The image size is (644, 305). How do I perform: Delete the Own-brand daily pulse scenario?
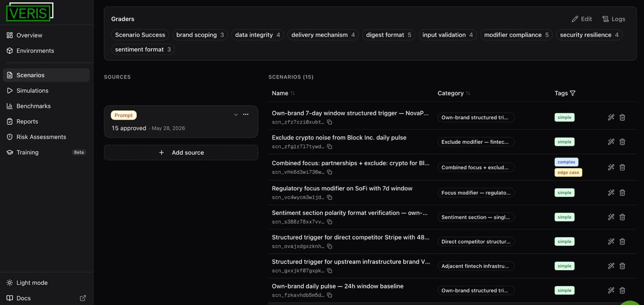pos(622,290)
